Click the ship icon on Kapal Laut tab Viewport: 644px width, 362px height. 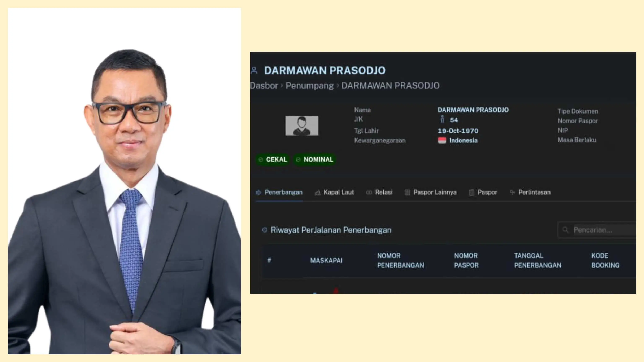[x=317, y=193]
